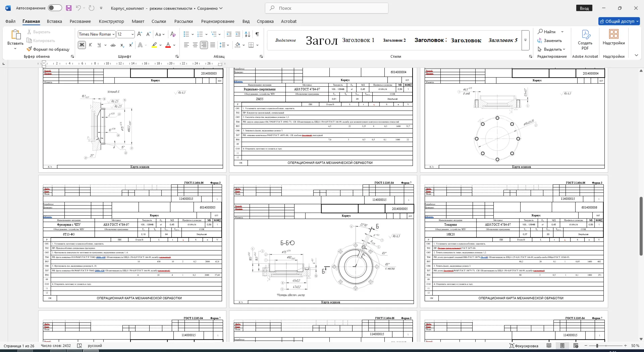This screenshot has height=352, width=644.
Task: Click the Заменить button
Action: (x=549, y=40)
